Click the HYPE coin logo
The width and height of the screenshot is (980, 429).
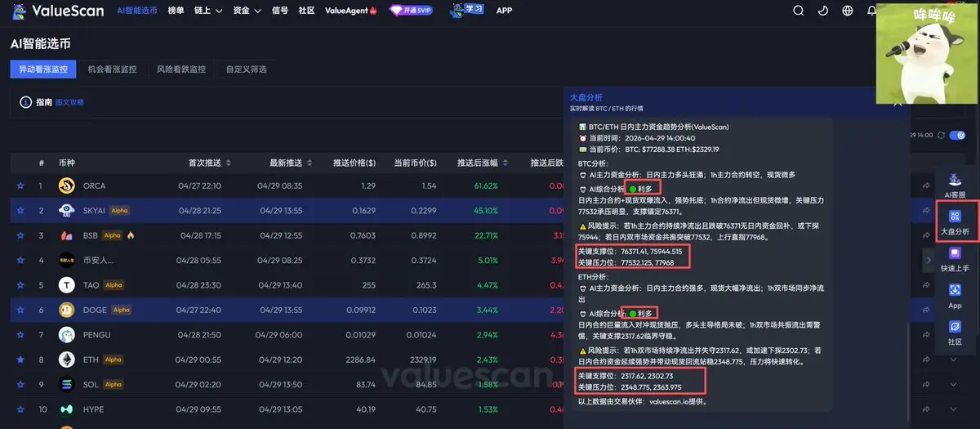click(67, 409)
